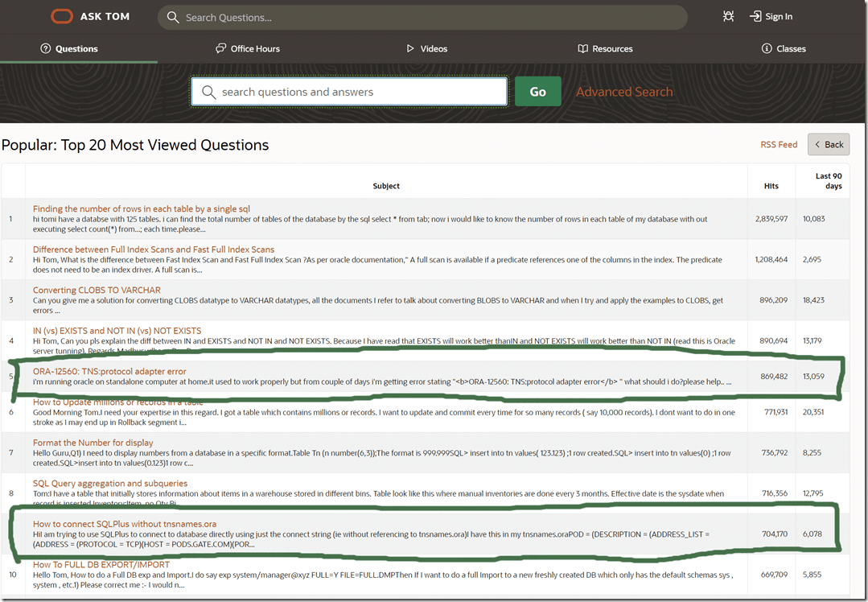Open the Videos tab
868x602 pixels.
pyautogui.click(x=426, y=48)
